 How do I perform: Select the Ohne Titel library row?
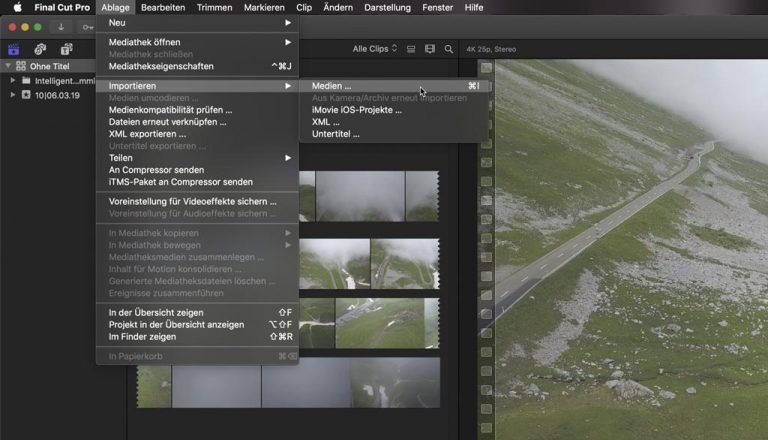tap(48, 66)
